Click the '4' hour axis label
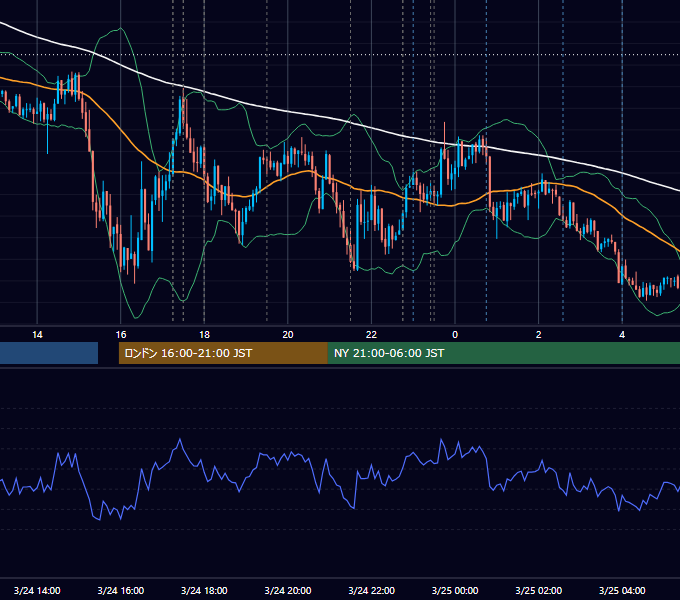Screen dimensions: 680x600 622,335
